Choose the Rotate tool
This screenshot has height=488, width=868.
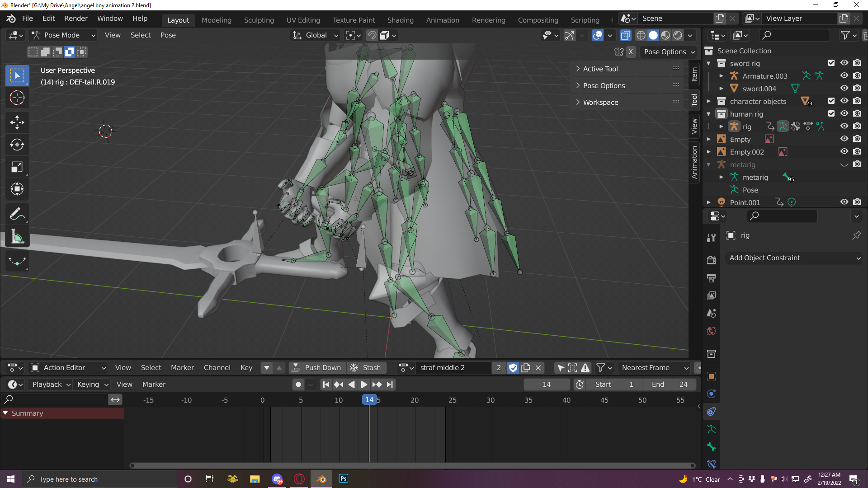click(x=17, y=145)
